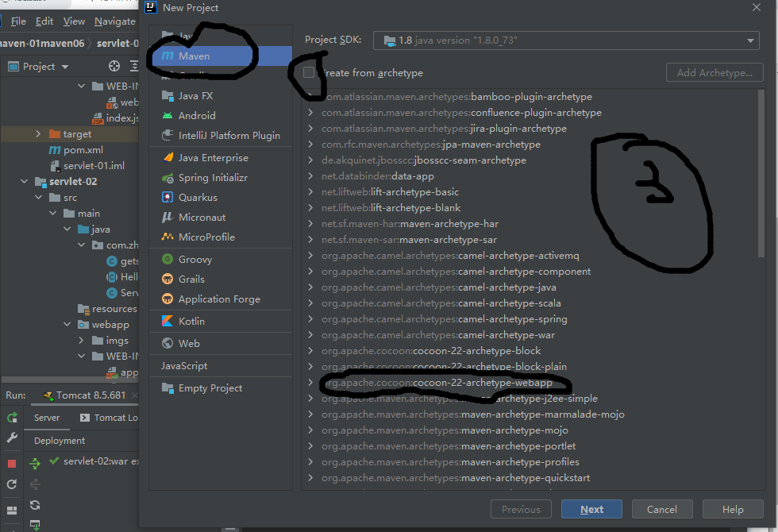Image resolution: width=778 pixels, height=532 pixels.
Task: Choose Grails project type
Action: tap(221, 279)
